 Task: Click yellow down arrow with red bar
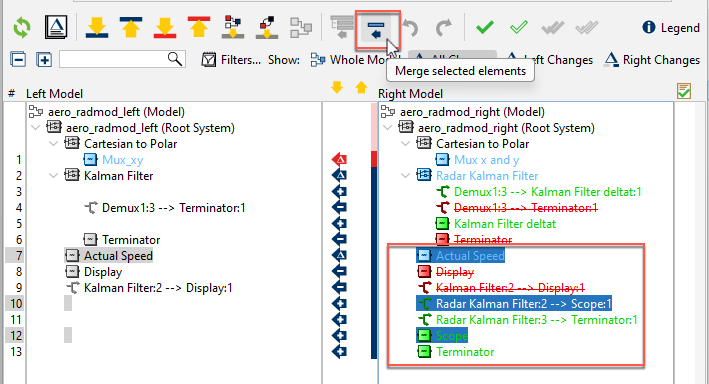click(x=165, y=27)
